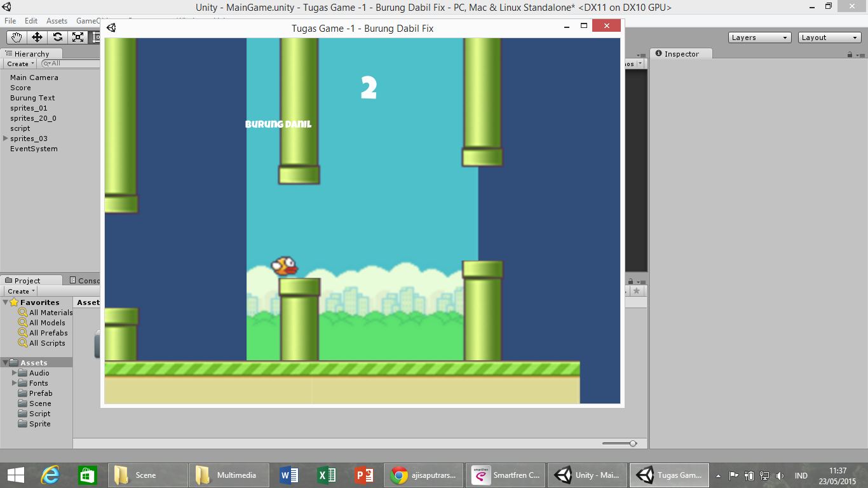This screenshot has width=868, height=488.
Task: Switch to the Hierarchy tab
Action: (32, 54)
